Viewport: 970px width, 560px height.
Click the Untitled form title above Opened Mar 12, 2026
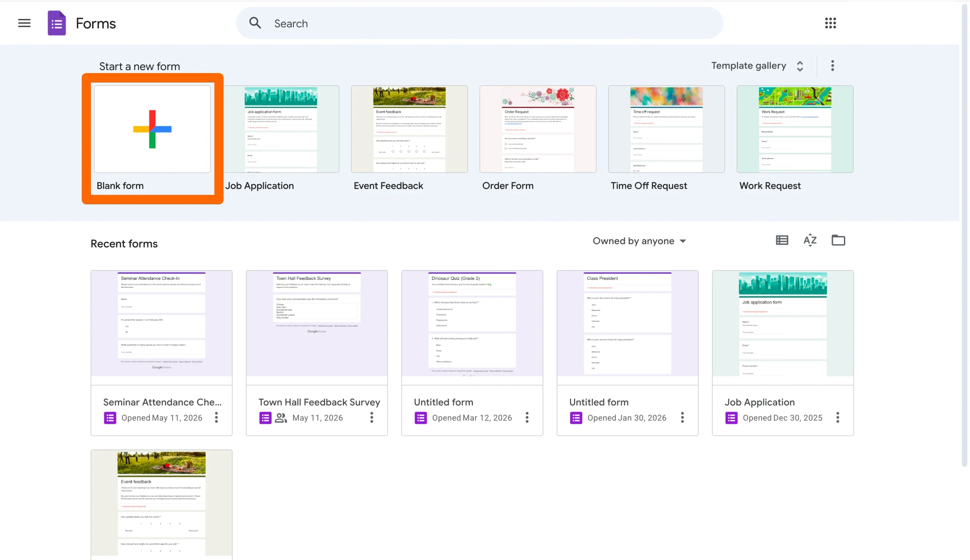(443, 402)
